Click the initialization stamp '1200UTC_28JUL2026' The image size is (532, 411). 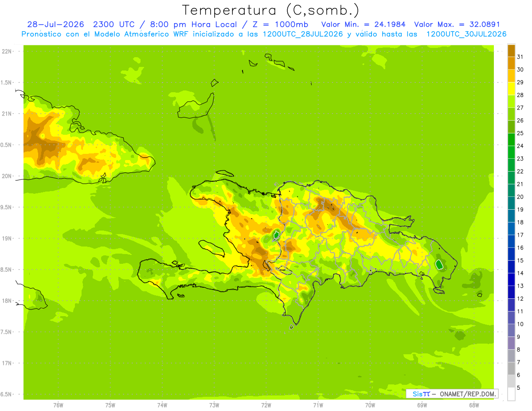303,34
